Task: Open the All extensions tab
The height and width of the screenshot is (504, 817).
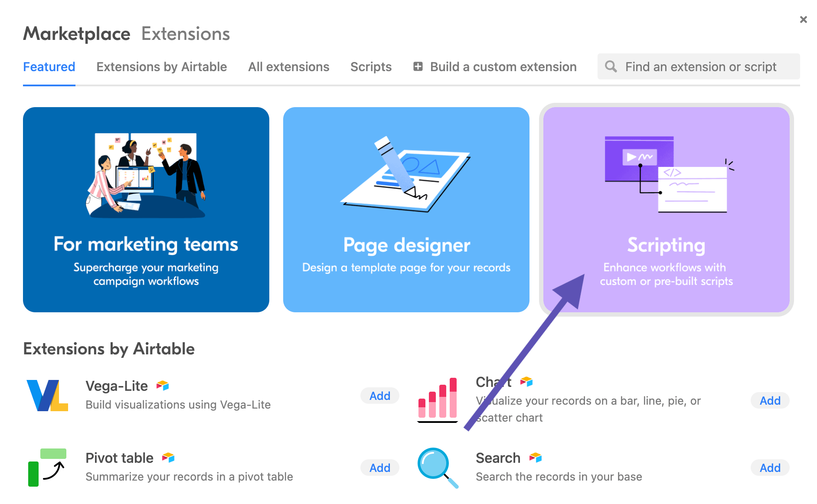Action: (x=288, y=66)
